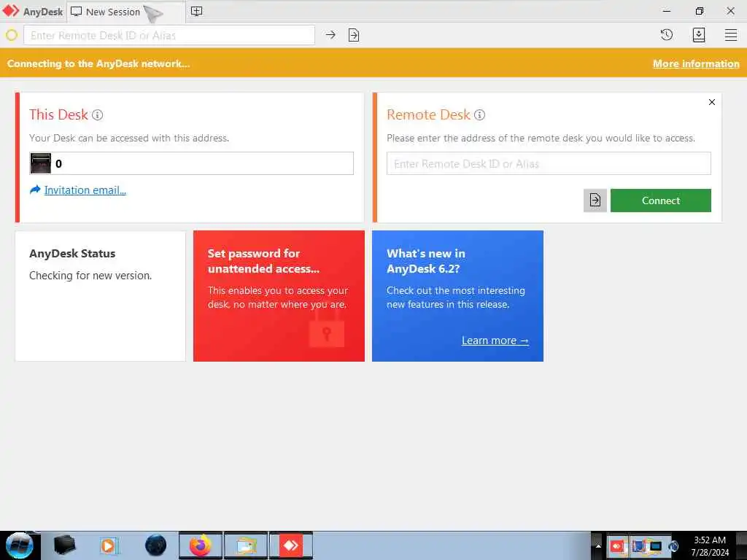Click the Invitation email share arrow icon
Viewport: 747px width, 560px height.
(35, 190)
